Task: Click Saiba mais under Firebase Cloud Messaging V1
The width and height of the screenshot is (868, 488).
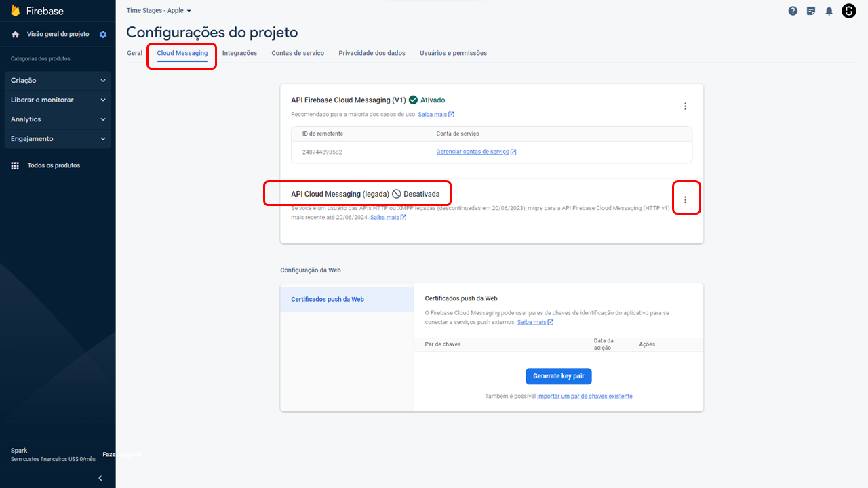Action: tap(432, 114)
